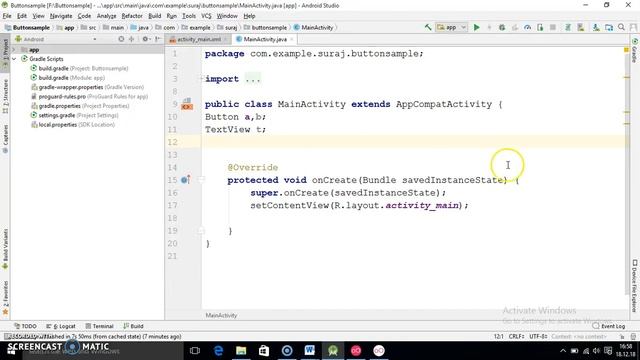
Task: Open the TODO tool window button
Action: click(25, 326)
